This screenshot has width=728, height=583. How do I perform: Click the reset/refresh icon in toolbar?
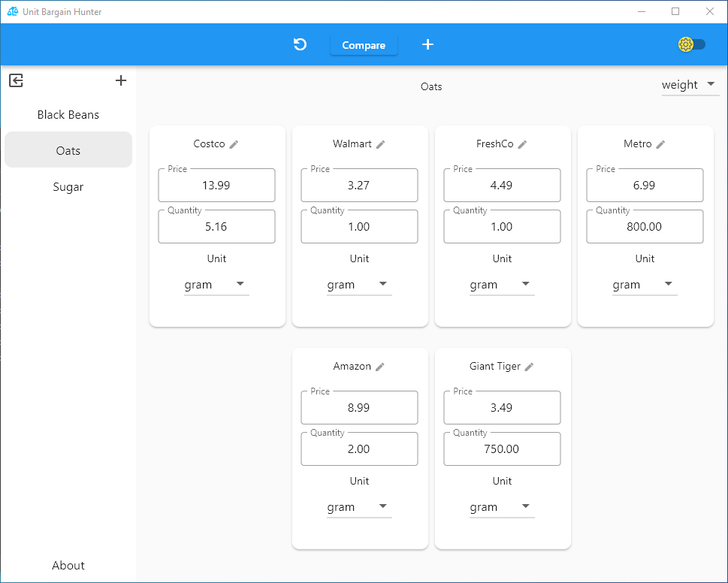tap(300, 44)
